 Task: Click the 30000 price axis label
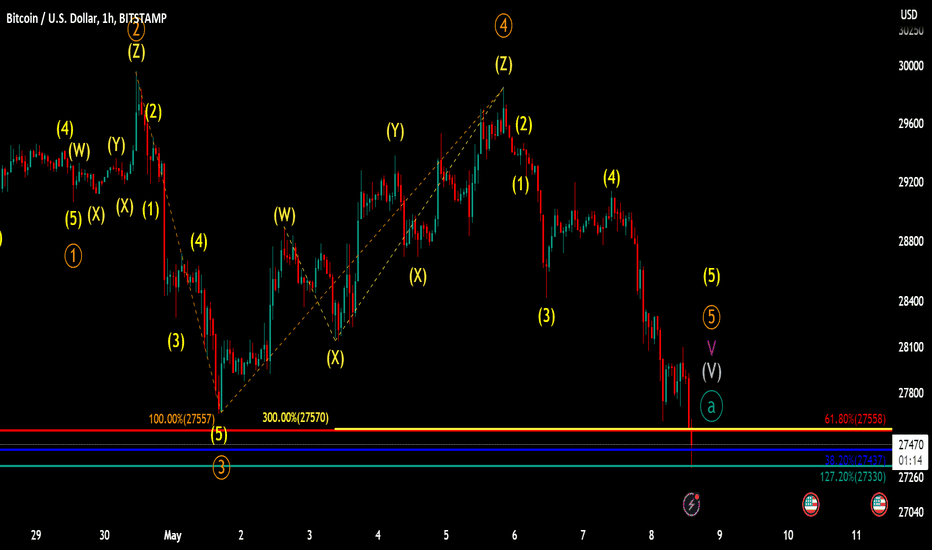pyautogui.click(x=911, y=66)
